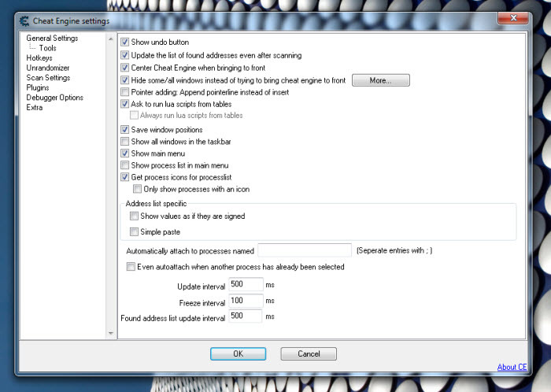Click the Freeze interval field
Screen dimensions: 551x392
point(246,301)
